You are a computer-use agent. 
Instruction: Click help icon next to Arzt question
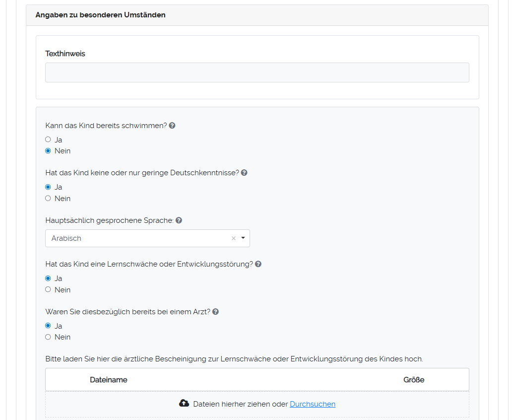[x=215, y=312]
